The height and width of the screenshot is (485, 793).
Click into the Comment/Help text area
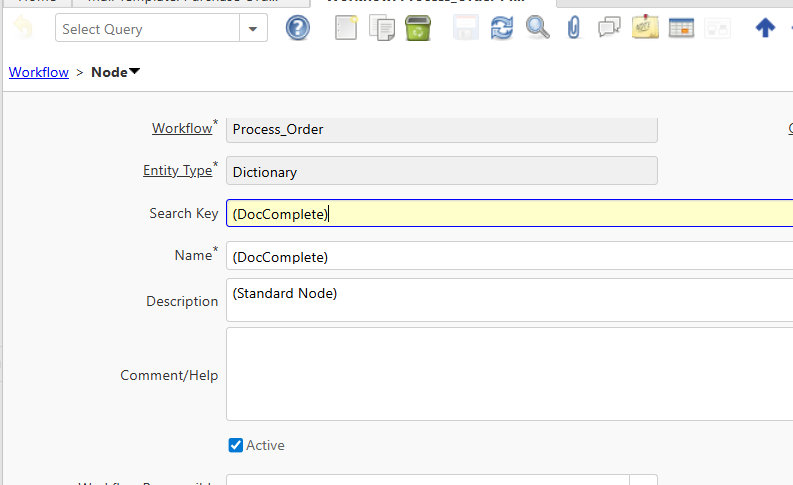pos(500,374)
